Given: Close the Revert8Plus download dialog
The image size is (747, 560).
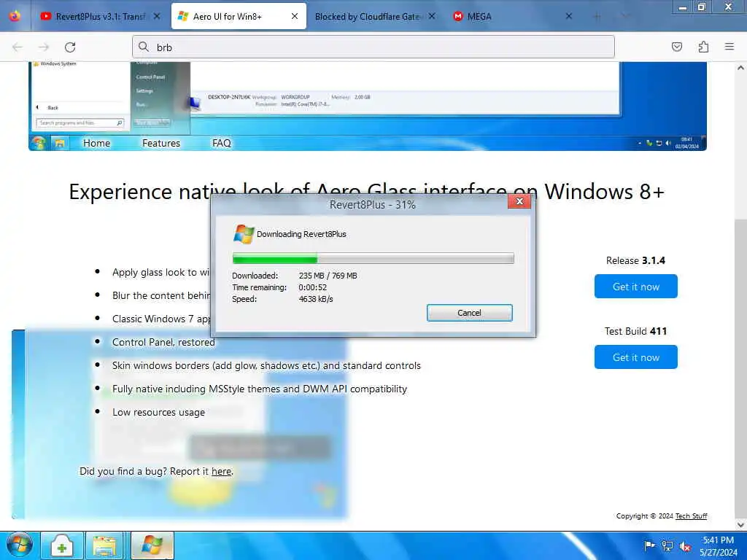Looking at the screenshot, I should pos(519,201).
